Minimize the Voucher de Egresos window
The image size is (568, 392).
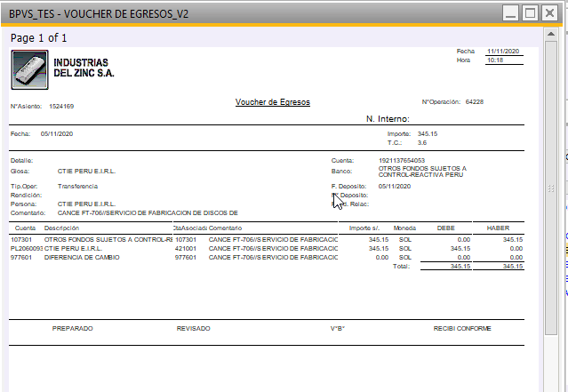coord(511,13)
